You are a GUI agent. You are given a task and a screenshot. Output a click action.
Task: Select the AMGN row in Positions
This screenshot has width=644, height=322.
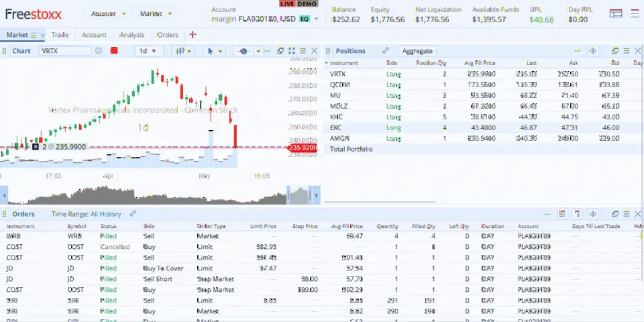point(484,138)
